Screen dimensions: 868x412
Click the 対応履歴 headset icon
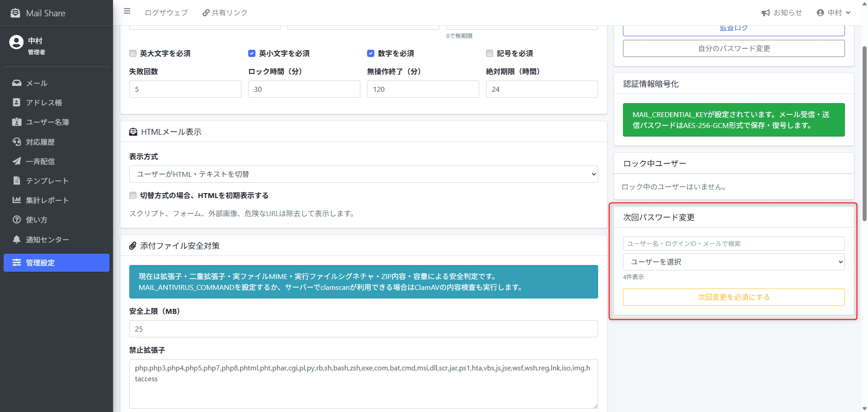click(17, 142)
